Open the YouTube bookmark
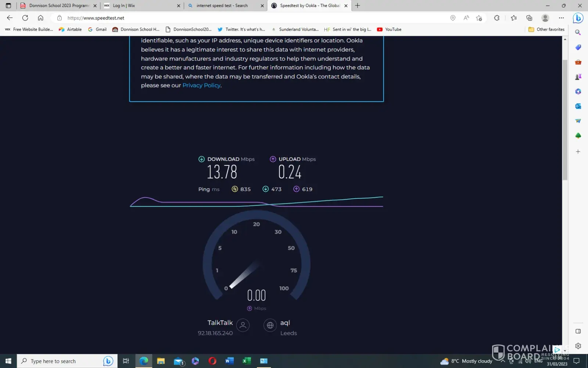The image size is (588, 368). (389, 29)
